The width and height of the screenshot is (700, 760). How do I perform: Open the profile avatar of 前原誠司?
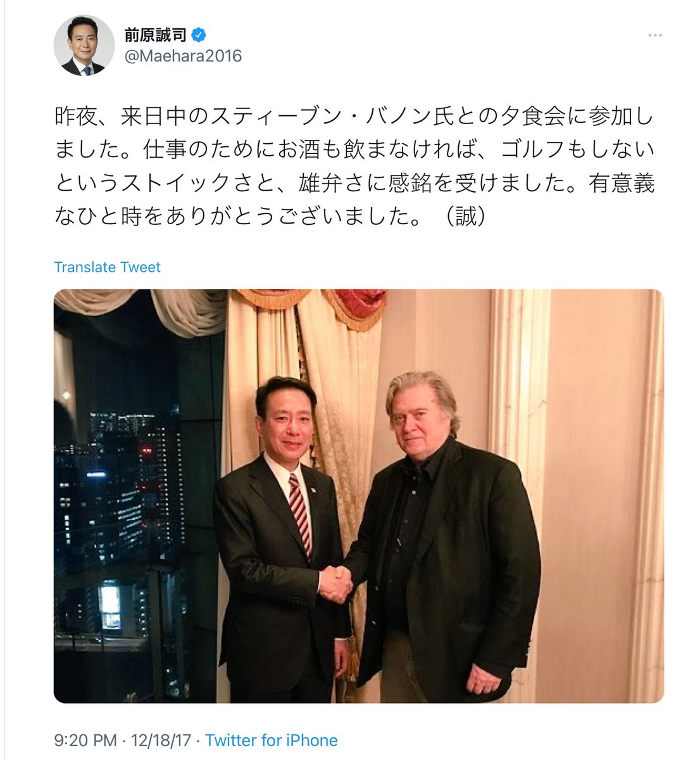83,46
